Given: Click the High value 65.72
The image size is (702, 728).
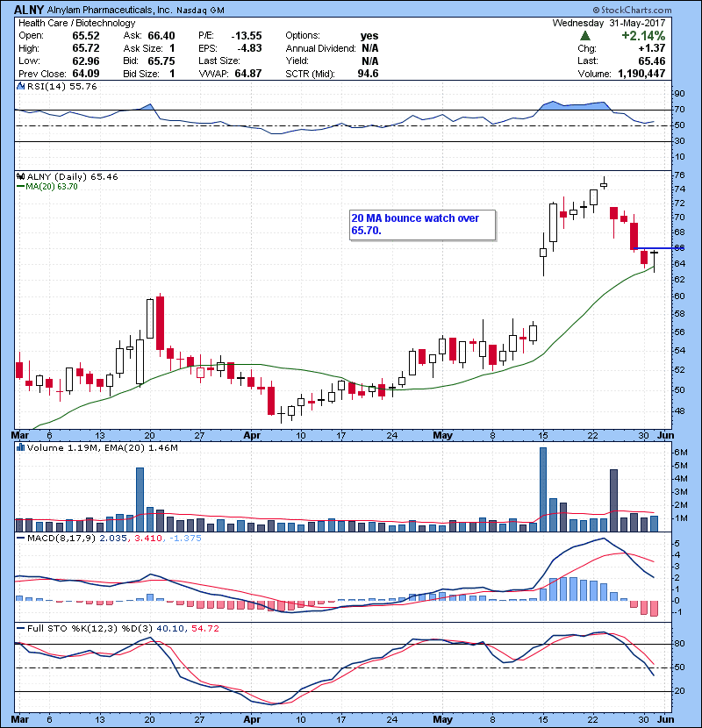Looking at the screenshot, I should point(86,48).
